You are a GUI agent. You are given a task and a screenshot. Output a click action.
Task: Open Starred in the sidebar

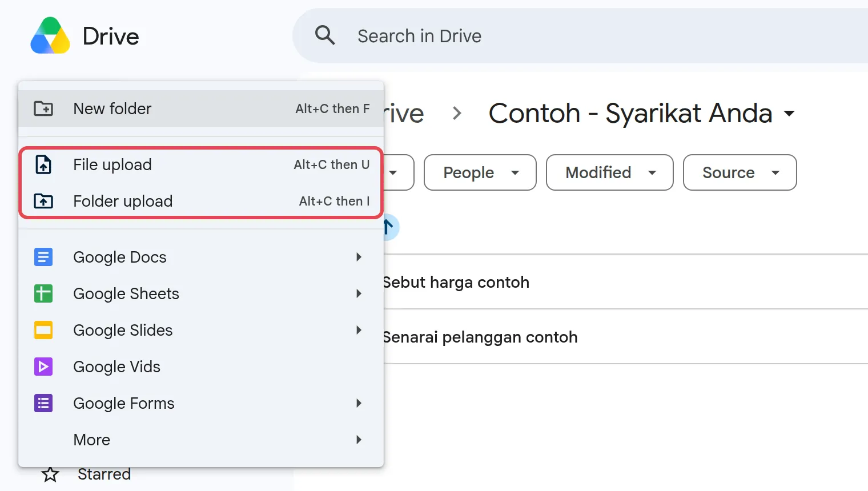(105, 474)
